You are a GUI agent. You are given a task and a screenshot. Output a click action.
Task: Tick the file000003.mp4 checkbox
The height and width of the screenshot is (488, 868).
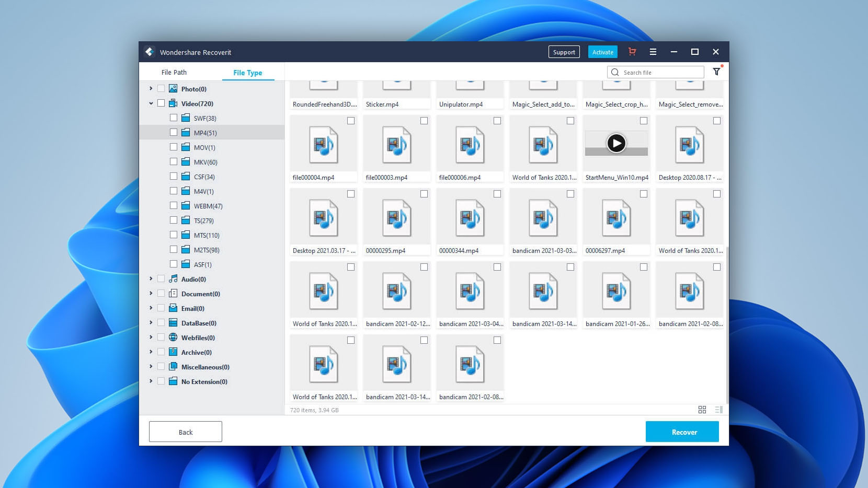424,121
